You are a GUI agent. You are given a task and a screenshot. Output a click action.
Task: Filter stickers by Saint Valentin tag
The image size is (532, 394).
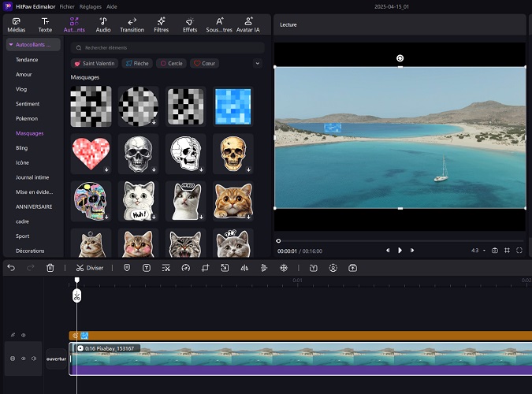click(x=95, y=64)
